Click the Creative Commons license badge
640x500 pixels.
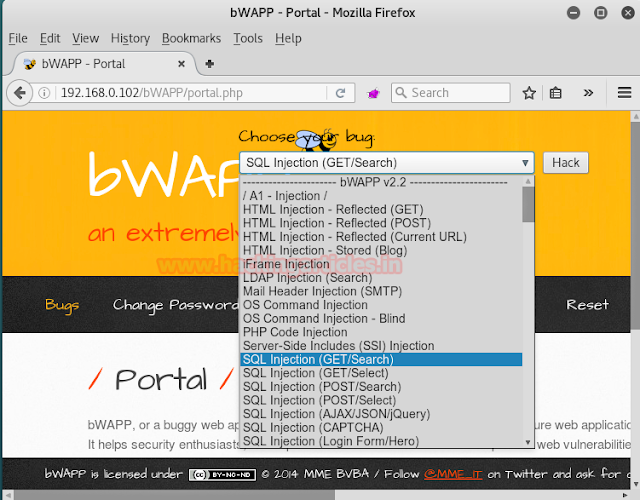222,474
